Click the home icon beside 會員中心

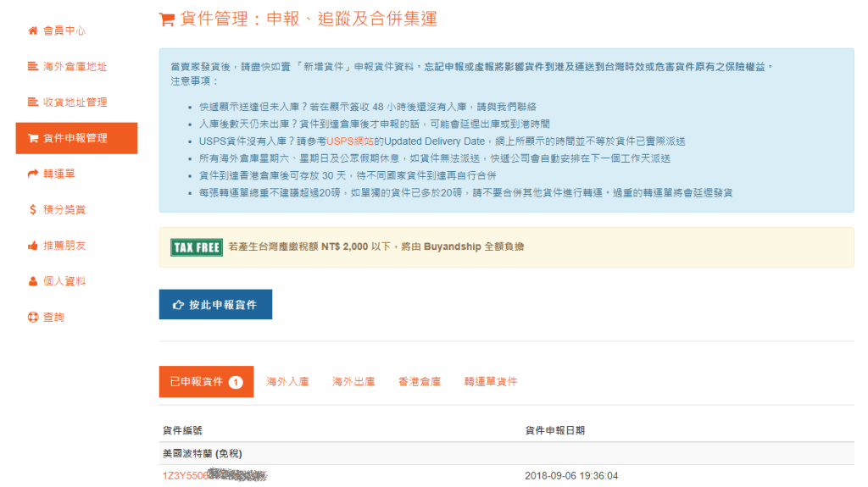click(33, 31)
